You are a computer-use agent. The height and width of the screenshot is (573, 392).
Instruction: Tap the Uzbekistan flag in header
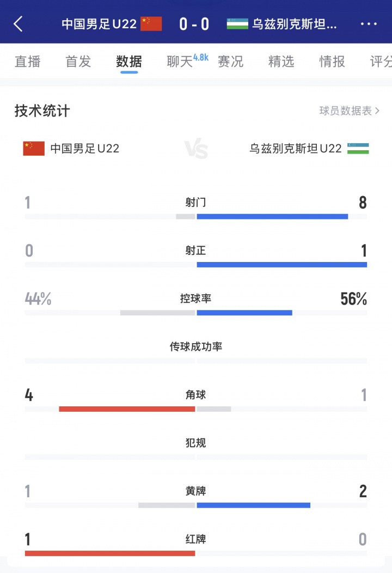coord(237,24)
